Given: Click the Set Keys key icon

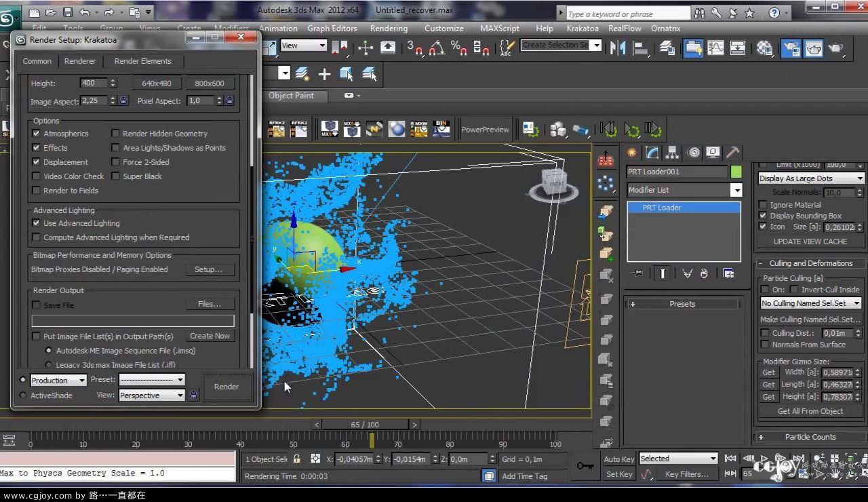Looking at the screenshot, I should (x=585, y=466).
